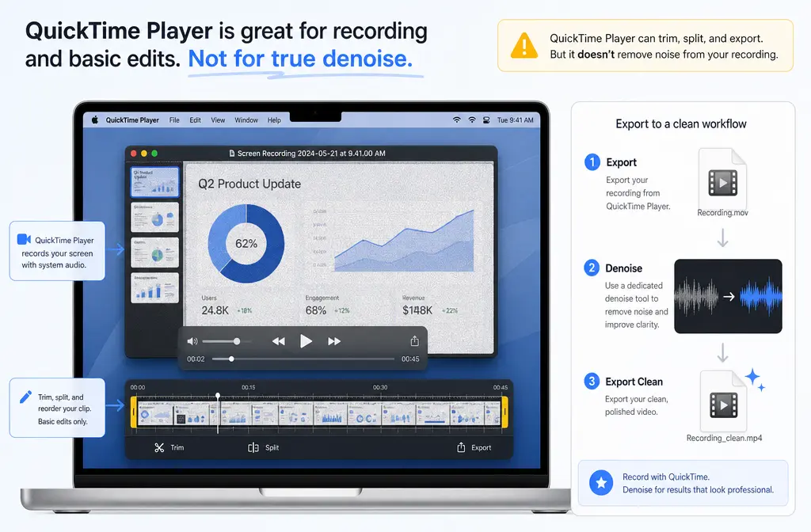Image resolution: width=811 pixels, height=532 pixels.
Task: Click the Recording.mov file icon
Action: tap(722, 178)
